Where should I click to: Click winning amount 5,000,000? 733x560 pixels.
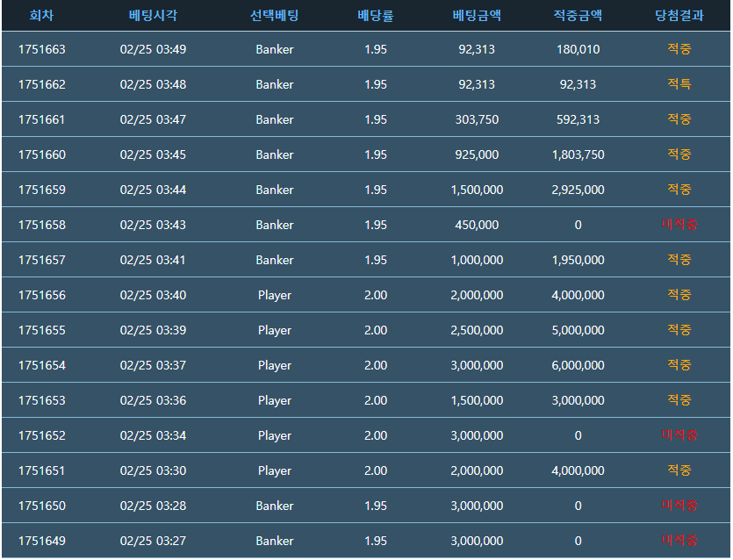pos(578,330)
